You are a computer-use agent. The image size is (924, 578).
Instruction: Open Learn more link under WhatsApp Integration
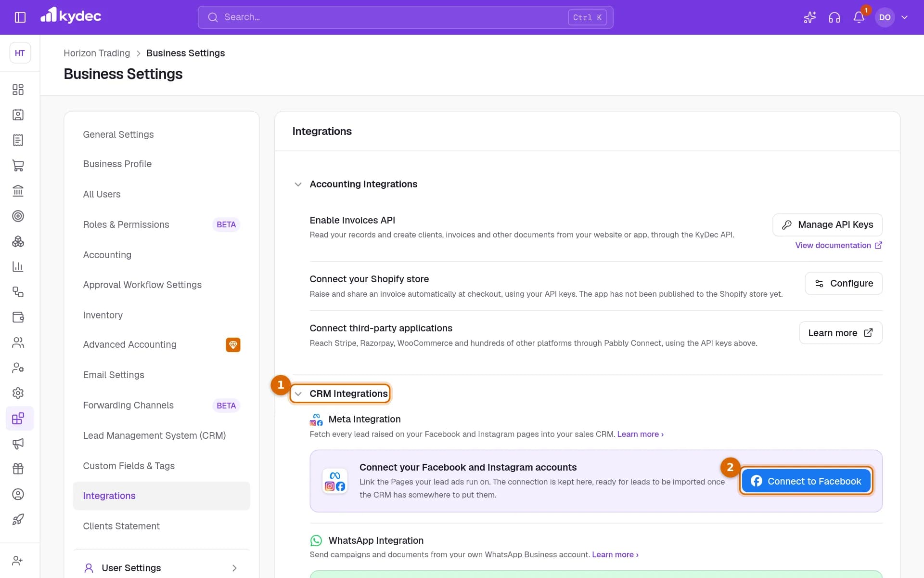615,555
